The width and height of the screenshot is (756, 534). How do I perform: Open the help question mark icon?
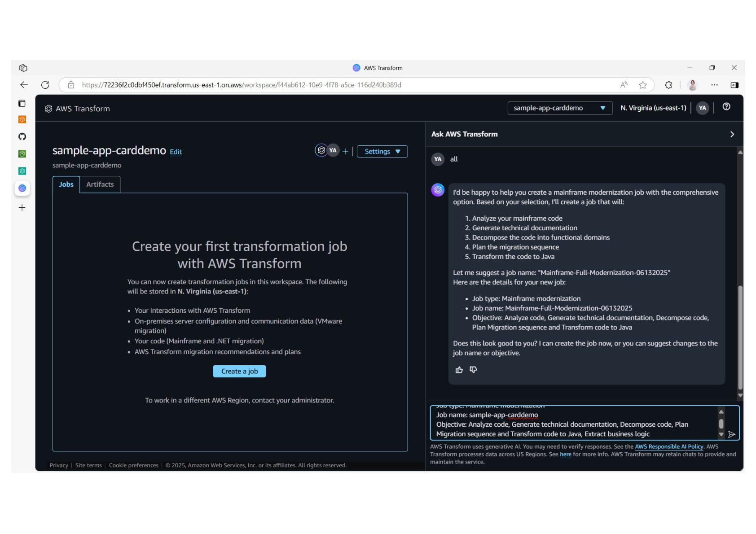tap(726, 106)
